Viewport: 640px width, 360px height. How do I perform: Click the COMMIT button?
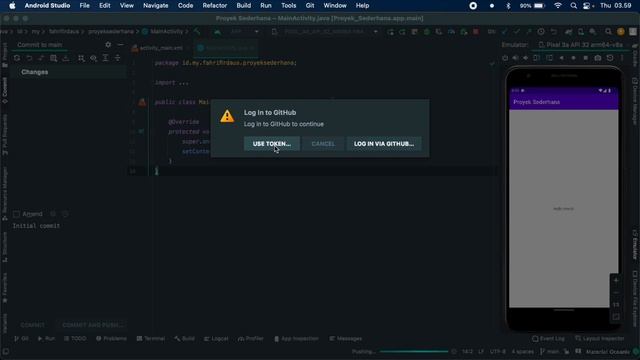tap(33, 325)
